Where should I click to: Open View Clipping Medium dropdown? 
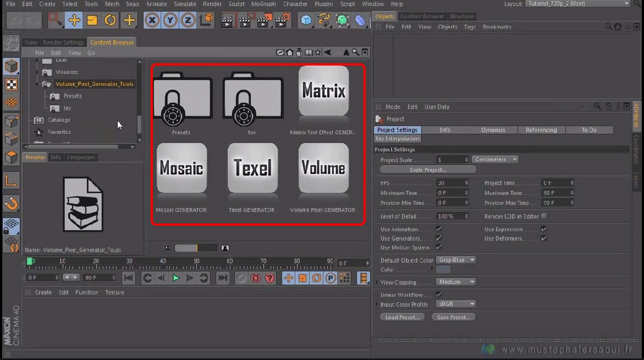point(456,282)
